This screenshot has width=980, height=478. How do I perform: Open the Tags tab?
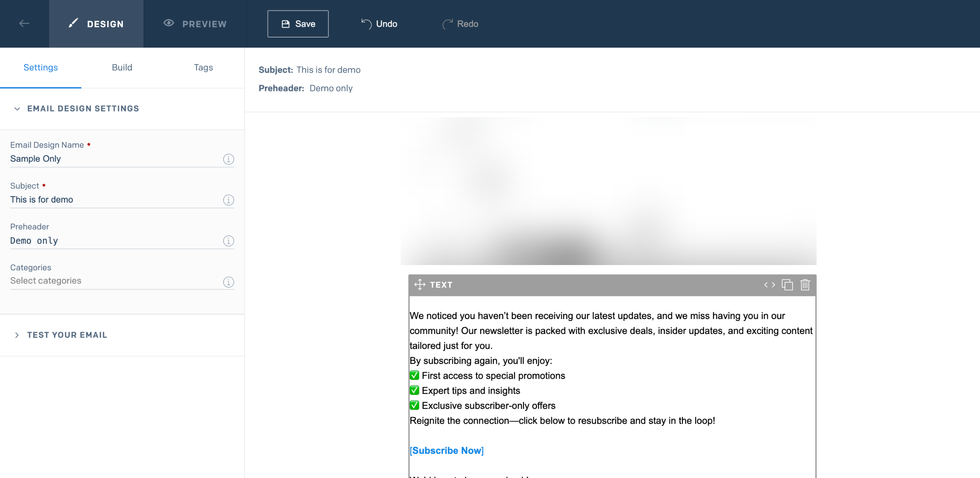203,67
